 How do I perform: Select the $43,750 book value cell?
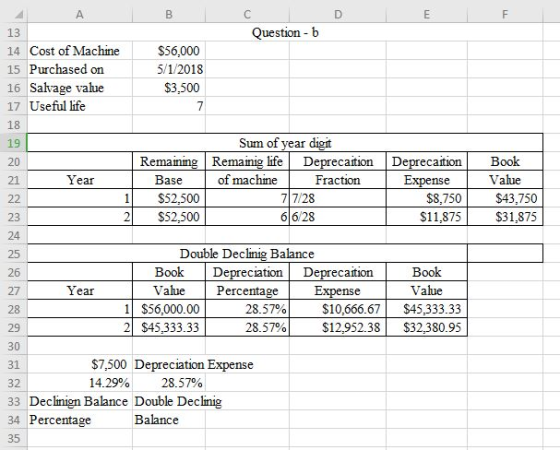pos(505,198)
